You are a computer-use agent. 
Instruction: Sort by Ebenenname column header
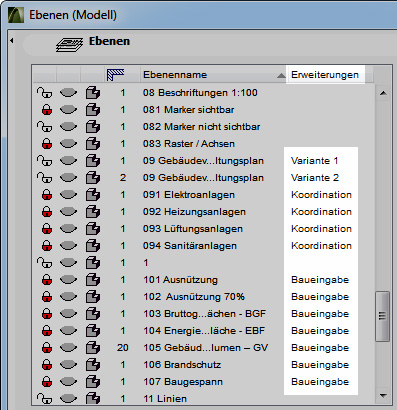click(x=213, y=75)
